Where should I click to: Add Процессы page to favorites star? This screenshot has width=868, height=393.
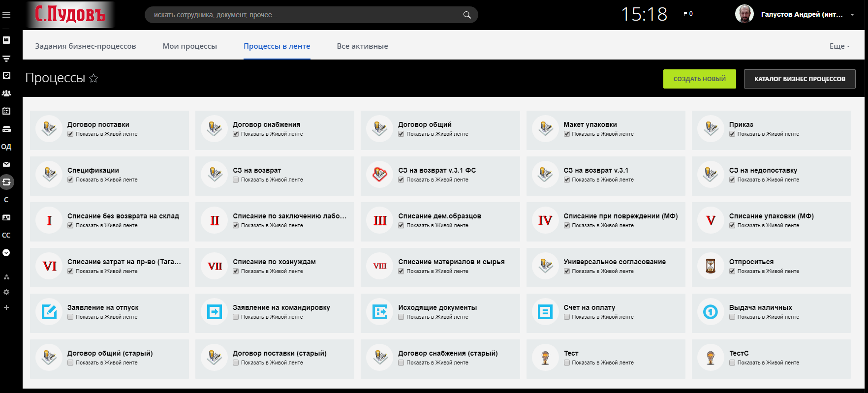click(x=93, y=78)
